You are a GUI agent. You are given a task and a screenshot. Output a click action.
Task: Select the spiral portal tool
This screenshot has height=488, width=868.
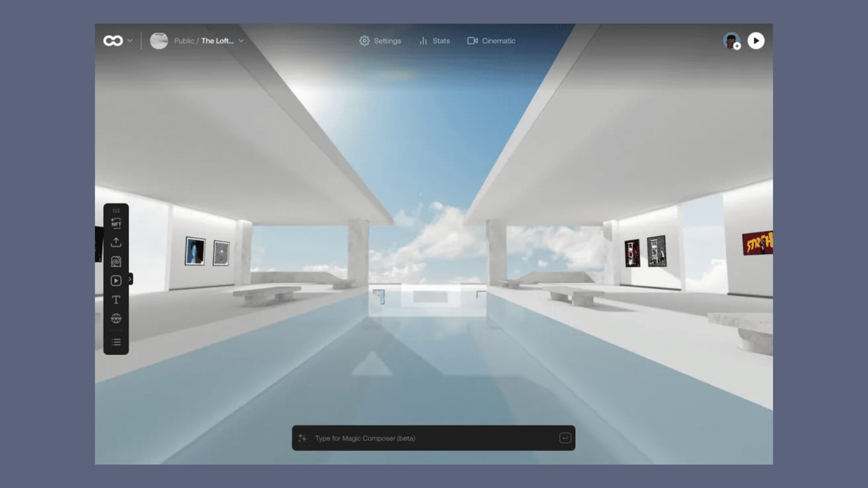click(116, 261)
